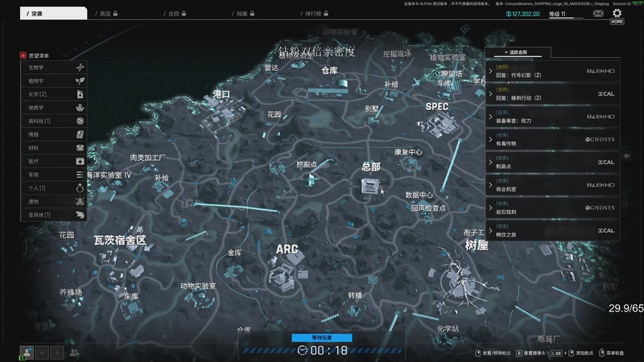Click the 化学站 map label
Image resolution: width=644 pixels, height=362 pixels.
pos(448,329)
